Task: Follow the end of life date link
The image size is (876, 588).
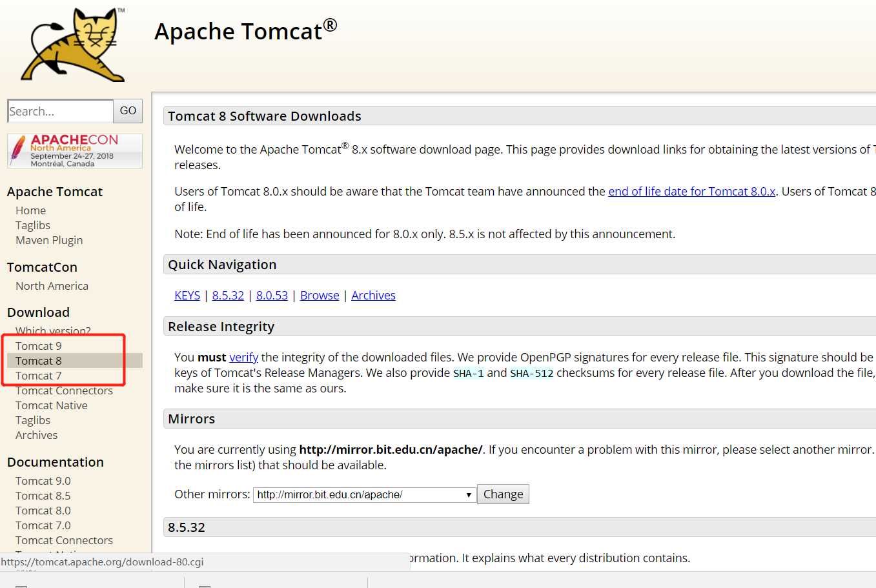Action: [691, 192]
